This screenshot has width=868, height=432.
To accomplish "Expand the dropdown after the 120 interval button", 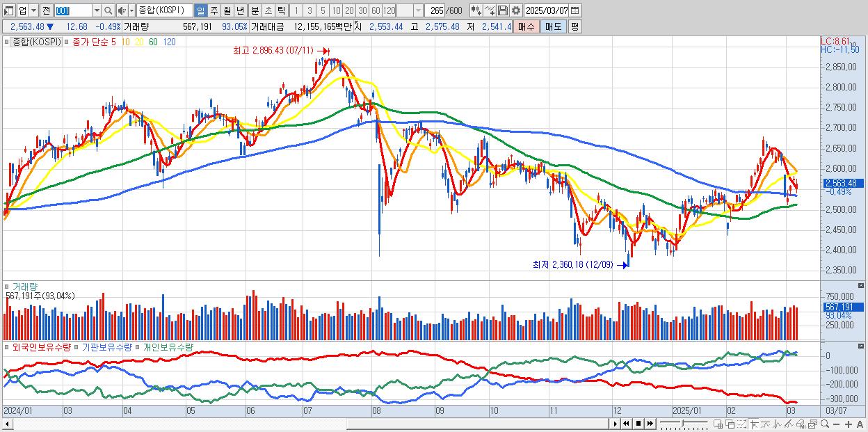I will click(x=418, y=10).
